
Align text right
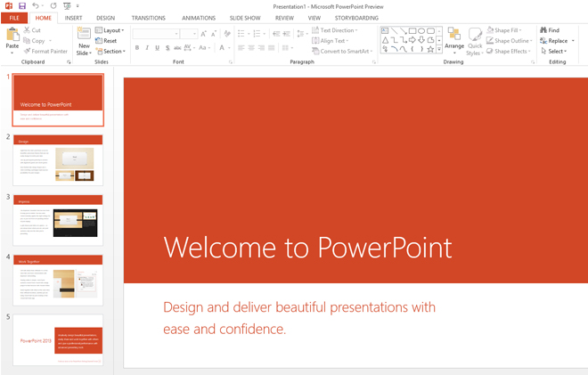(x=261, y=47)
